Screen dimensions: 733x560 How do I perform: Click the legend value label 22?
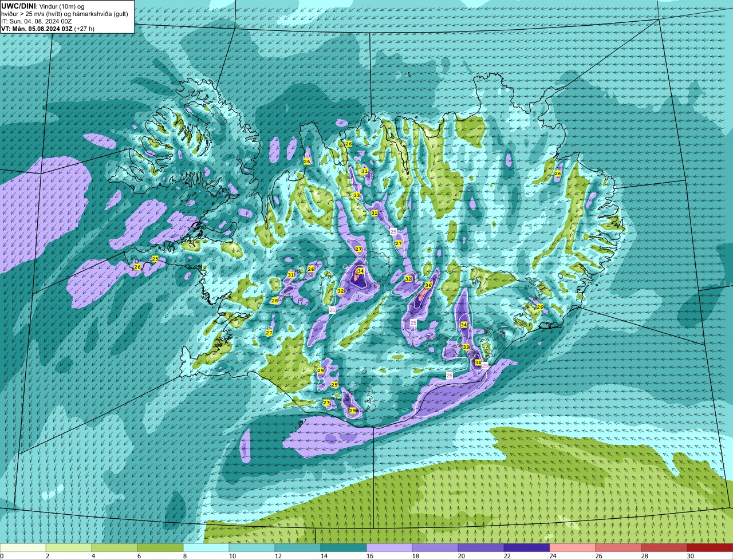coord(507,556)
